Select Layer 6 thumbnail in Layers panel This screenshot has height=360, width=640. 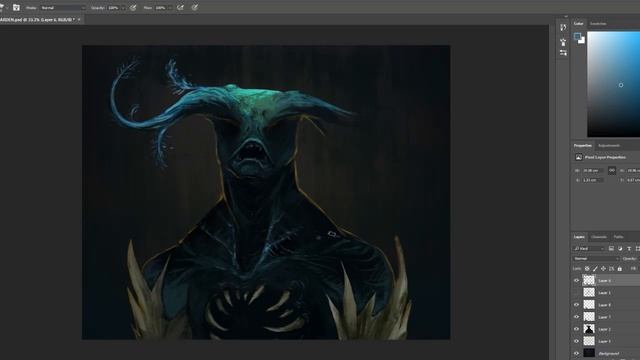(589, 280)
